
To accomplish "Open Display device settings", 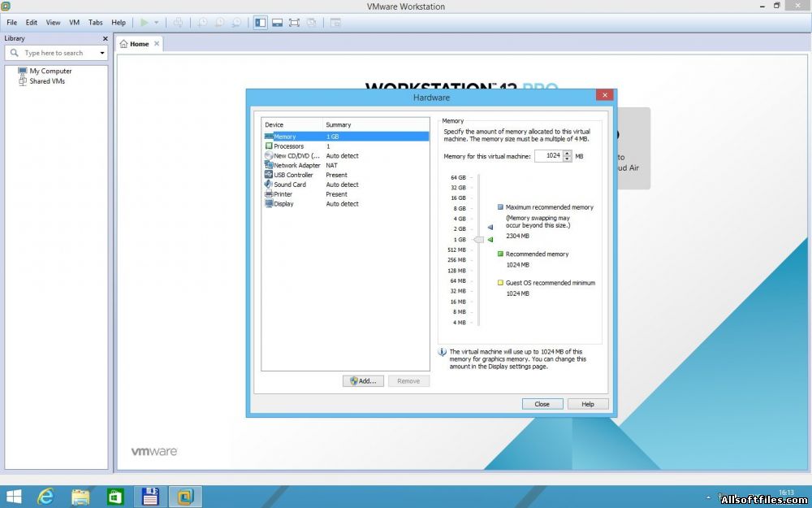I will (283, 204).
